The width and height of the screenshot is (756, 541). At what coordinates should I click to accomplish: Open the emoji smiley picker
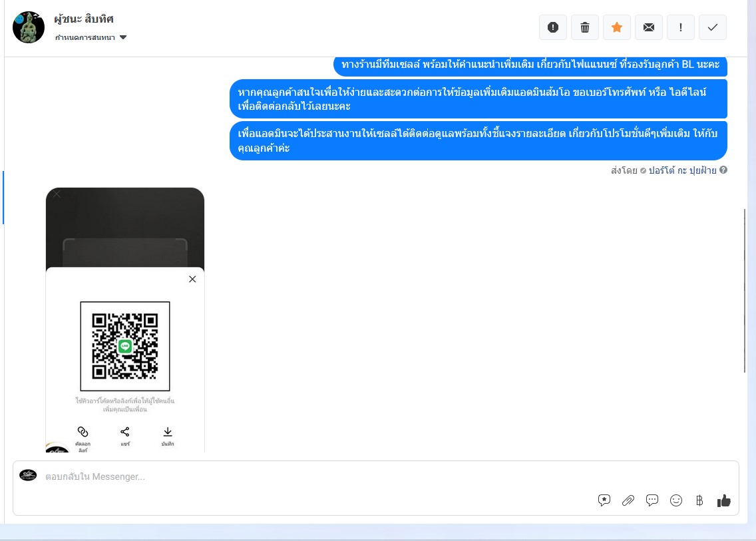pyautogui.click(x=676, y=500)
